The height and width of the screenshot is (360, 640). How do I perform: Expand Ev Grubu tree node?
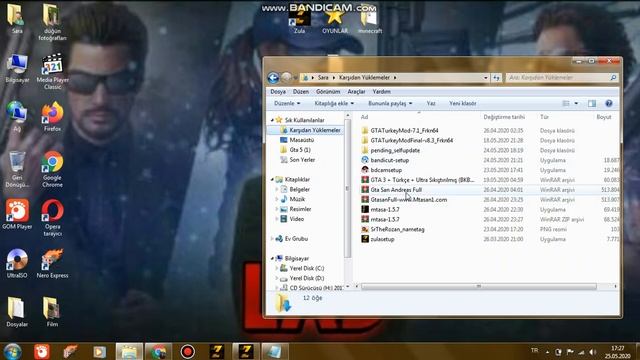(x=272, y=239)
